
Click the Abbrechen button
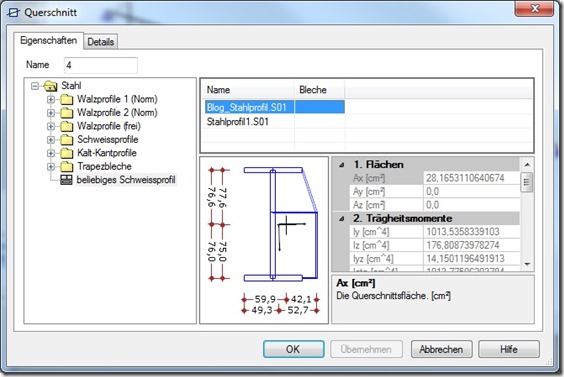click(x=441, y=349)
